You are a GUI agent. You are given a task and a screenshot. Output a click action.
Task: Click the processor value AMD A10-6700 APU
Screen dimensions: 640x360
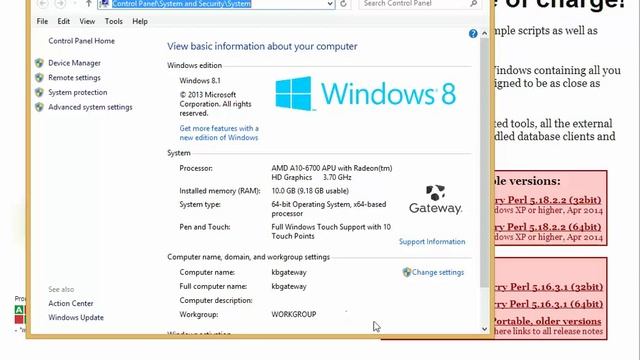click(x=332, y=173)
